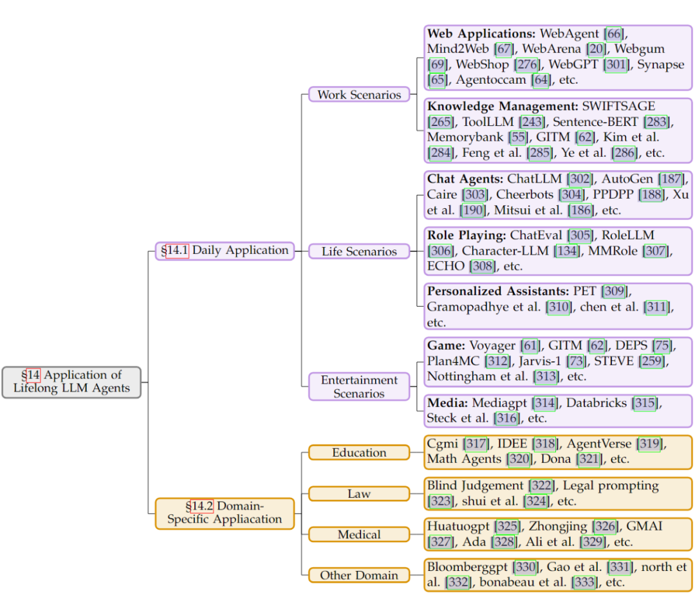The height and width of the screenshot is (616, 695).
Task: Open citation [315] after Databricks
Action: pos(645,403)
